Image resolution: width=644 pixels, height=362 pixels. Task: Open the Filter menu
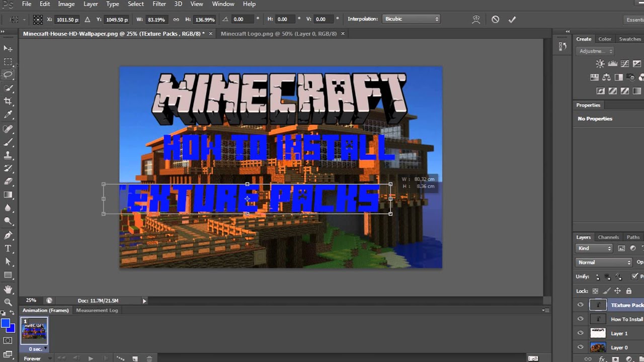[x=159, y=4]
